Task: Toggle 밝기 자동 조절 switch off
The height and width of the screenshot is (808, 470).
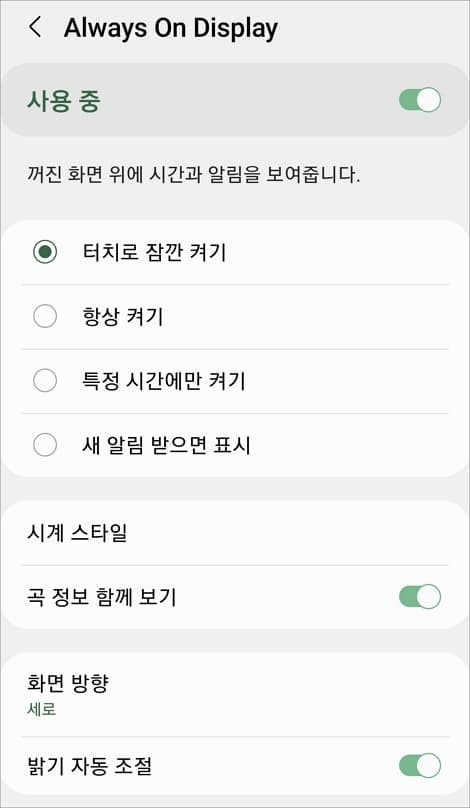Action: click(419, 765)
